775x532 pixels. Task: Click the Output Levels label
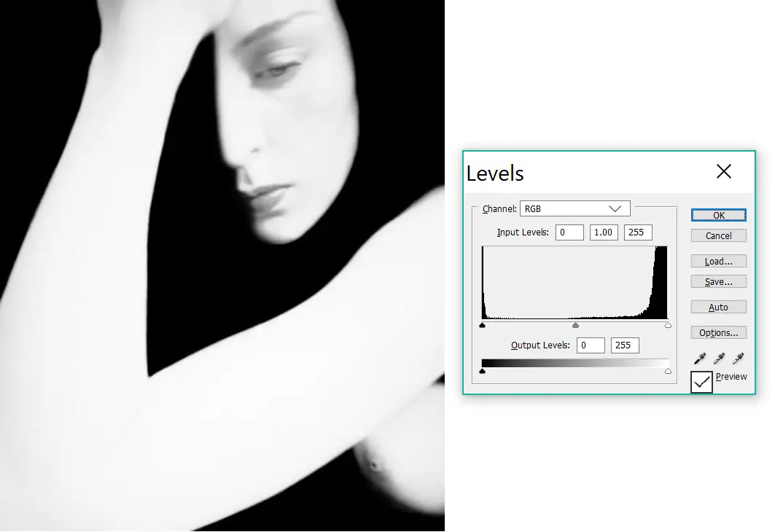click(x=540, y=345)
